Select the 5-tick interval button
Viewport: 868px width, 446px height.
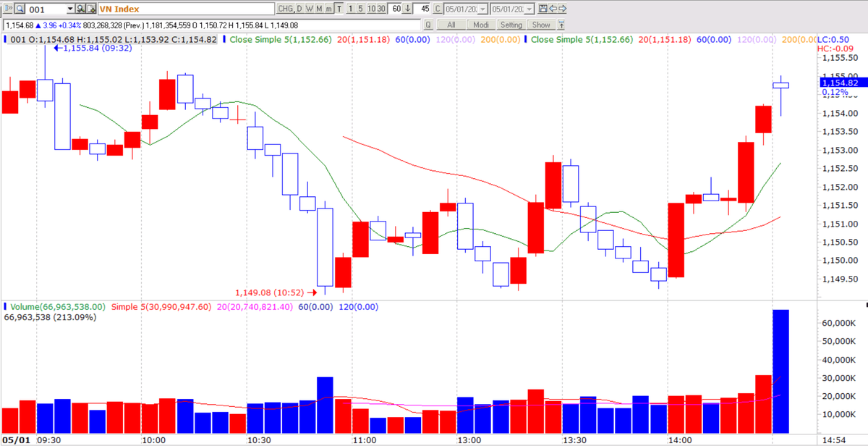coord(360,9)
